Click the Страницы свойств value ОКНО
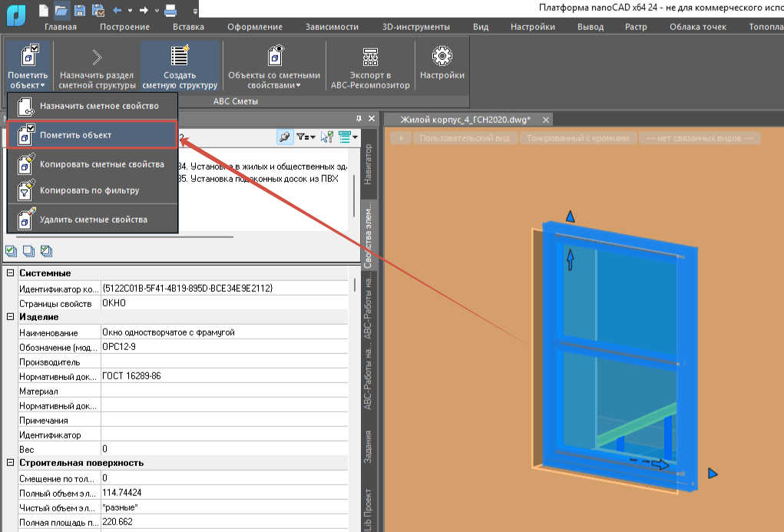 point(224,303)
